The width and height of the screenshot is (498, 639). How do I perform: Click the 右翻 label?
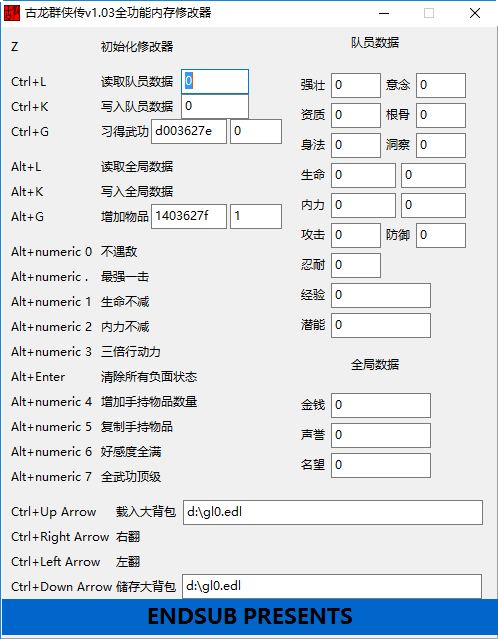coord(128,537)
